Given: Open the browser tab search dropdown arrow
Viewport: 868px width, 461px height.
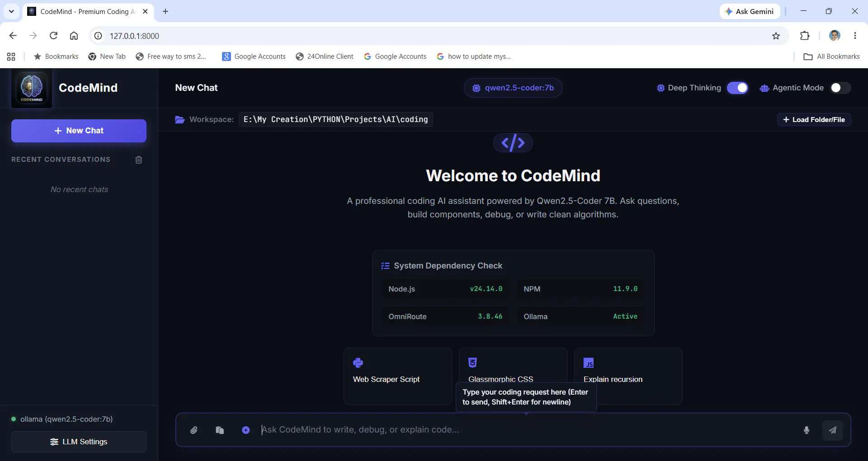Looking at the screenshot, I should tap(11, 11).
